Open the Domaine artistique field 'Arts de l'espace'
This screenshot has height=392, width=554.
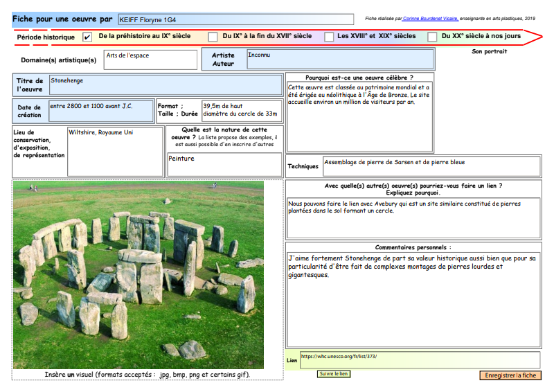point(150,60)
